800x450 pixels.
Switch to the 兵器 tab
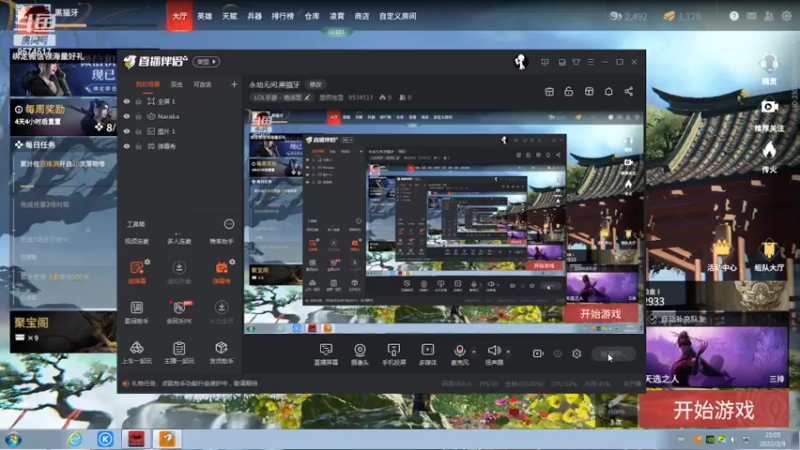(255, 16)
